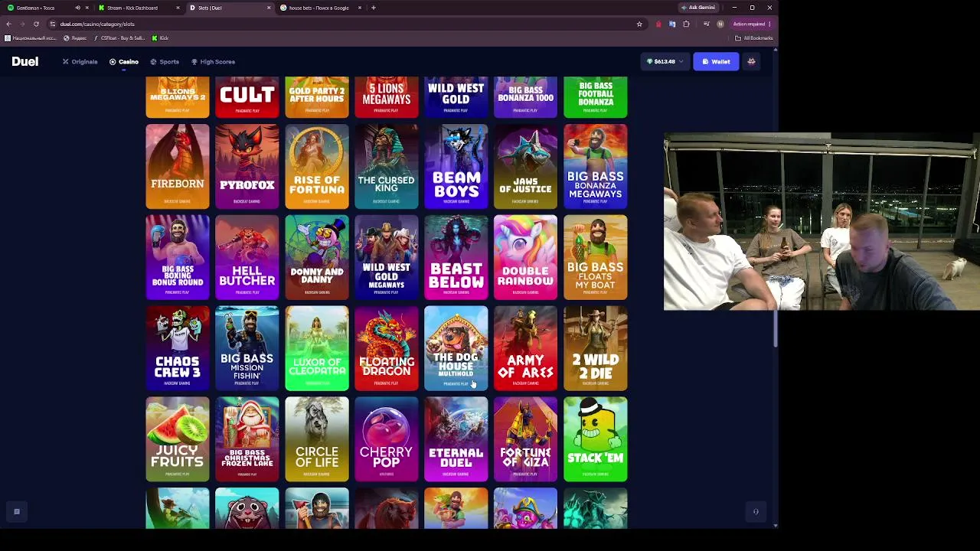This screenshot has width=980, height=551.
Task: Open the chat icon at bottom left
Action: 16,512
